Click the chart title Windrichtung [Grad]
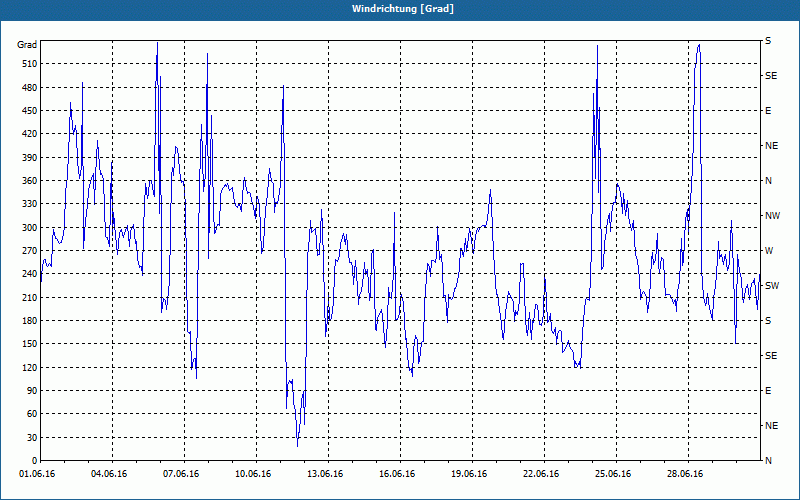 403,9
